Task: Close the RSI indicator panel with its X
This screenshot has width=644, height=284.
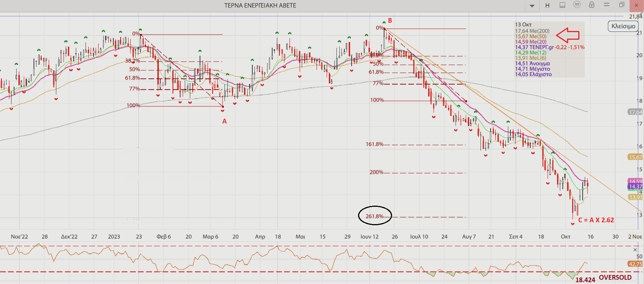Action: (635, 250)
